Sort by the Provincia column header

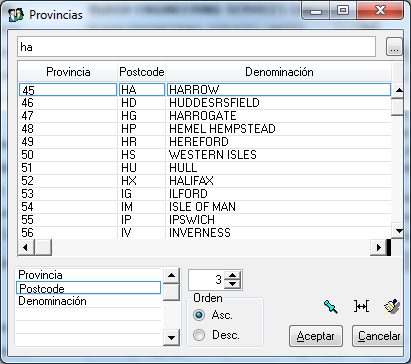[x=68, y=72]
